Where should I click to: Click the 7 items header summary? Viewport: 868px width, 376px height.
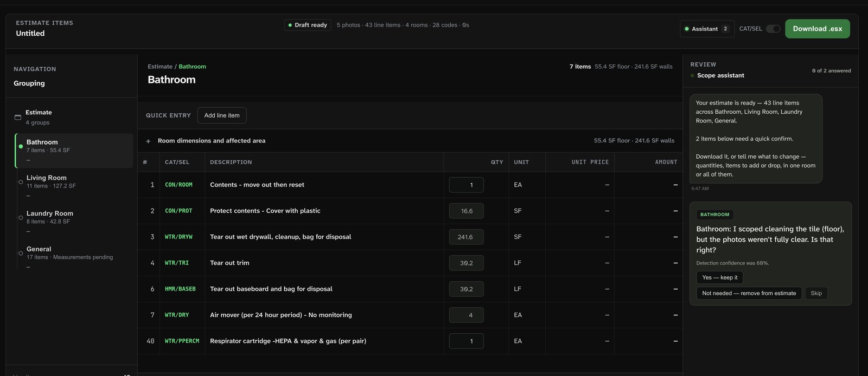(x=580, y=67)
